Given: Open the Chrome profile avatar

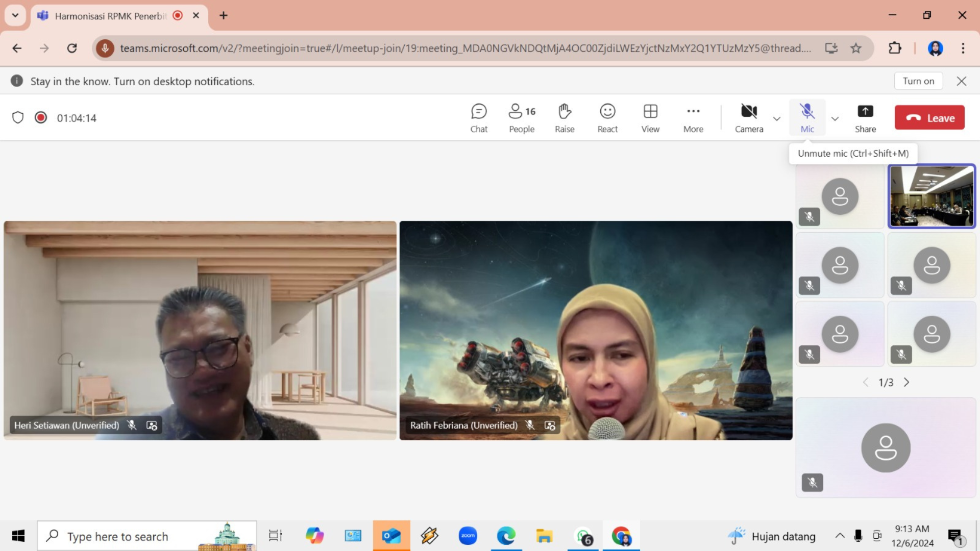Looking at the screenshot, I should pyautogui.click(x=935, y=48).
